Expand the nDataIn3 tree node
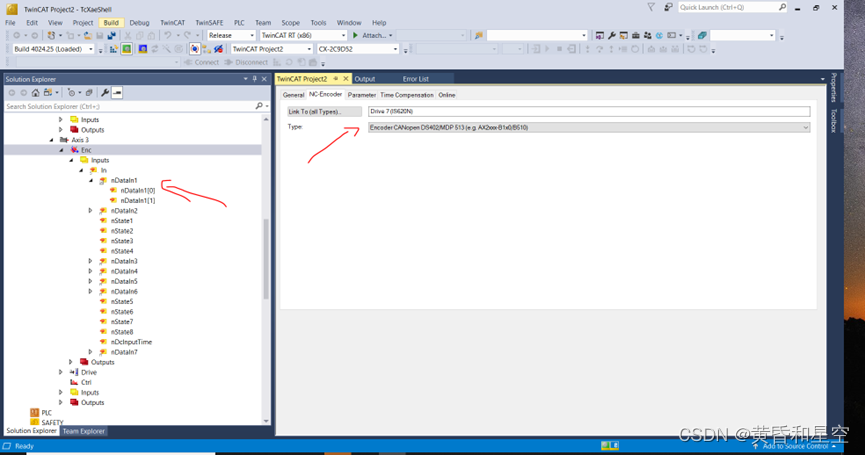Image resolution: width=865 pixels, height=455 pixels. [x=90, y=261]
